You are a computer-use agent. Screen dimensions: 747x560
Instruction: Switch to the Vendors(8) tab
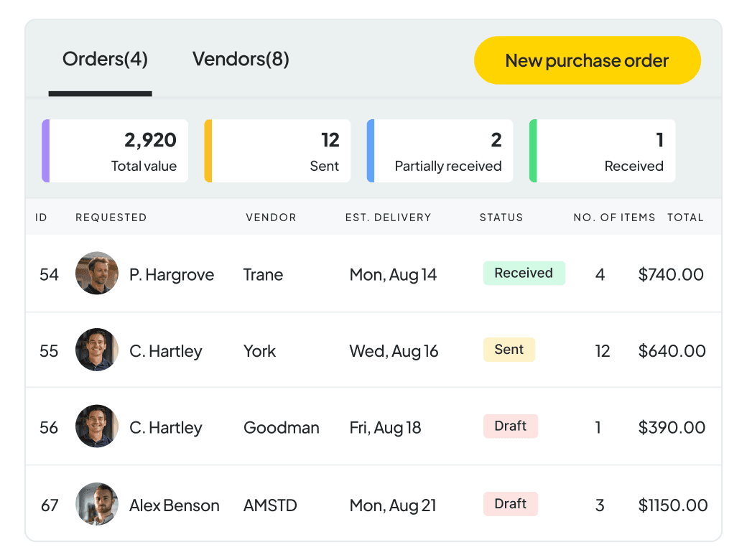tap(241, 60)
